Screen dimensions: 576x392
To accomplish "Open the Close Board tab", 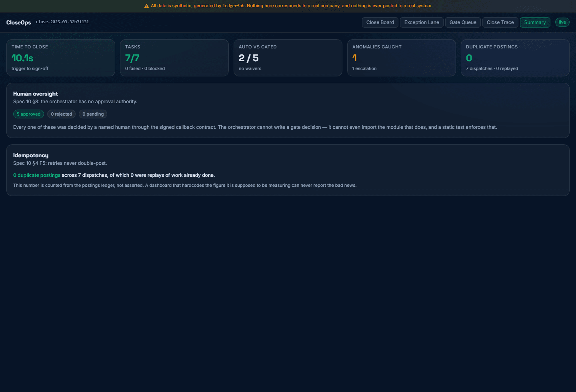I will (x=380, y=22).
